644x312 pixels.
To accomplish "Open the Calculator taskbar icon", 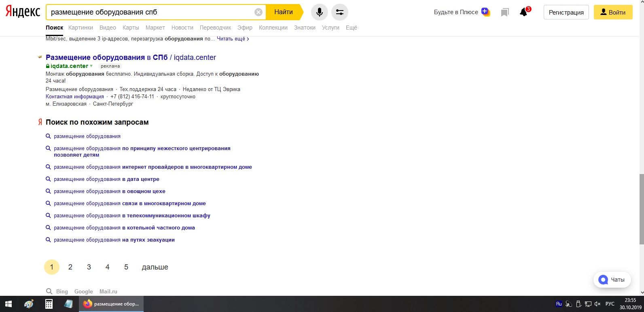I will tap(49, 304).
